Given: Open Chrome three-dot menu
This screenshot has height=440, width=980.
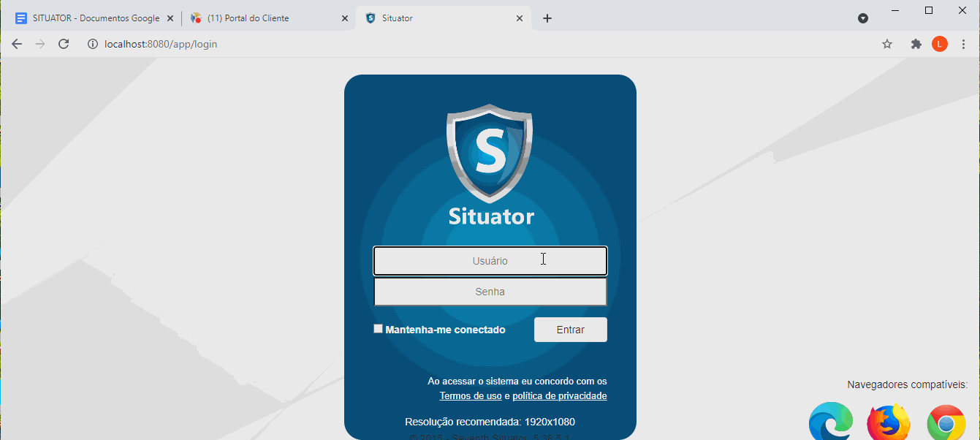Looking at the screenshot, I should 963,44.
